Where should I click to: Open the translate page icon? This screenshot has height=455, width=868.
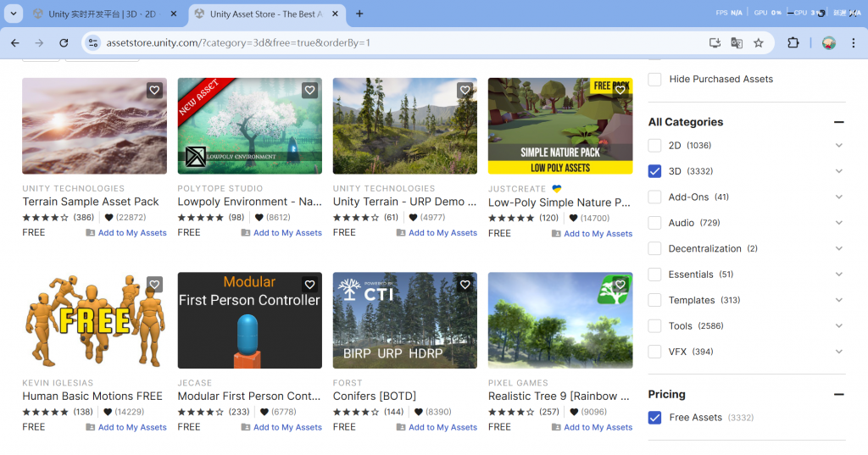coord(737,42)
